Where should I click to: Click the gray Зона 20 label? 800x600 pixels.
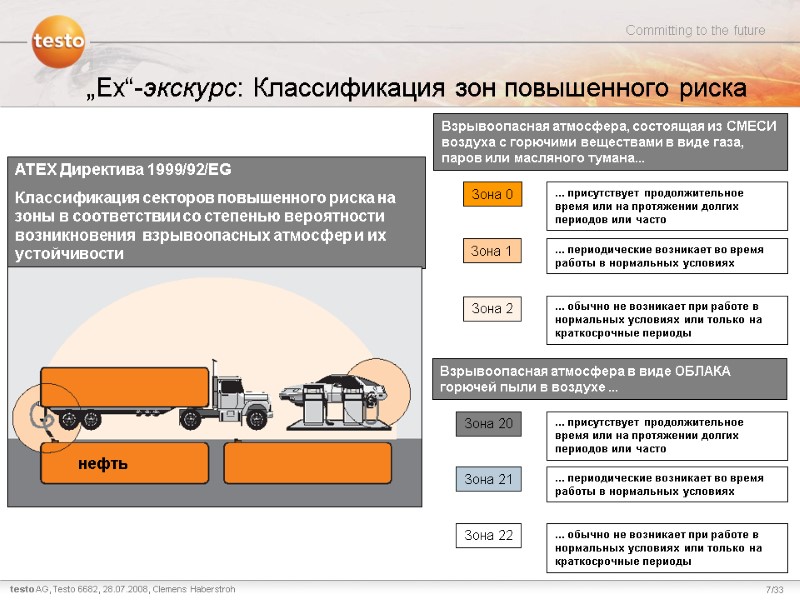click(489, 423)
